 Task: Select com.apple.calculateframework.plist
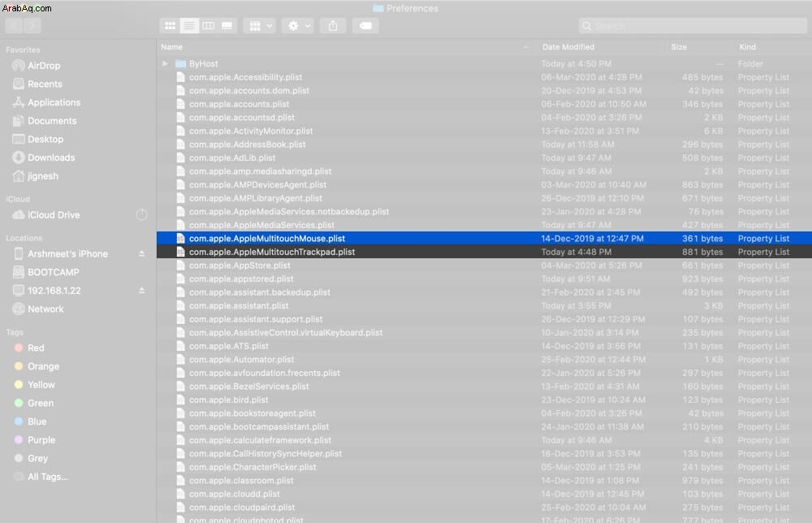(x=484, y=441)
